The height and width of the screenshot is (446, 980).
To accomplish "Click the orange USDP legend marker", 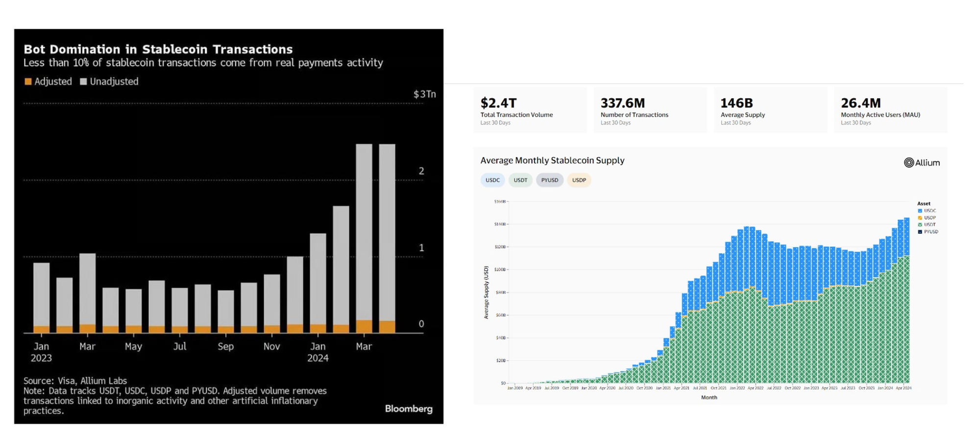I will click(x=920, y=218).
